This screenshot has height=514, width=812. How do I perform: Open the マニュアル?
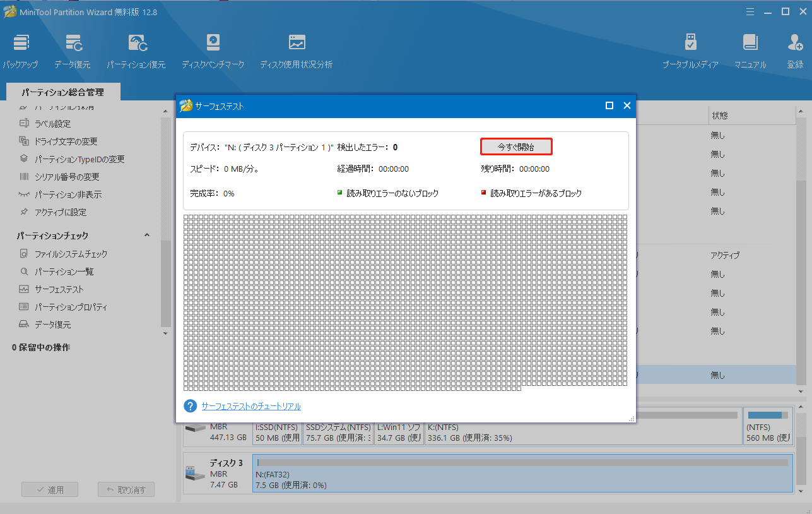(750, 52)
